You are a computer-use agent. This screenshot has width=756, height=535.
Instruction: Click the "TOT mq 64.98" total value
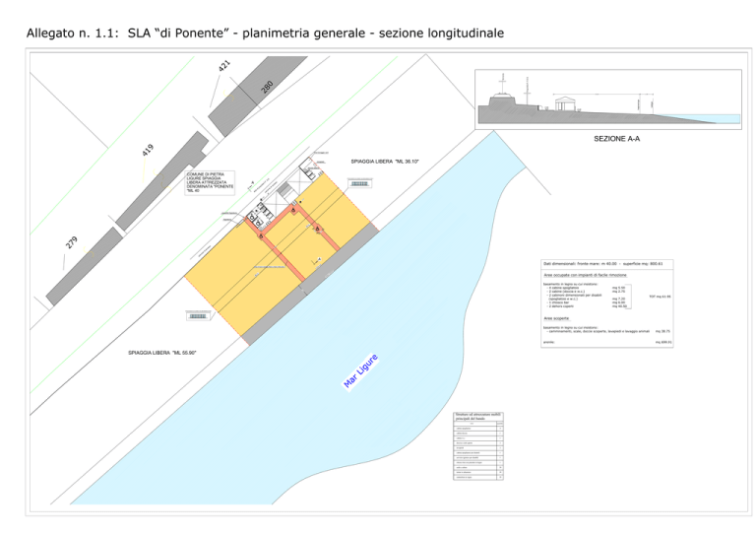point(659,296)
